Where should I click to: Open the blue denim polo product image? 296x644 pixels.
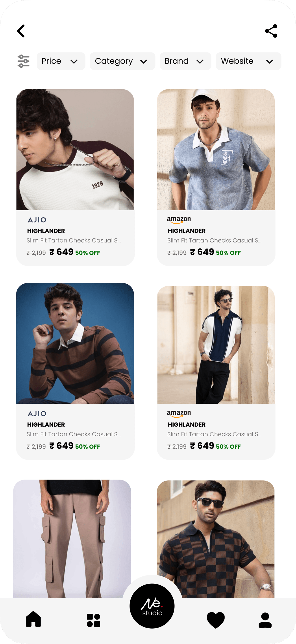click(216, 150)
